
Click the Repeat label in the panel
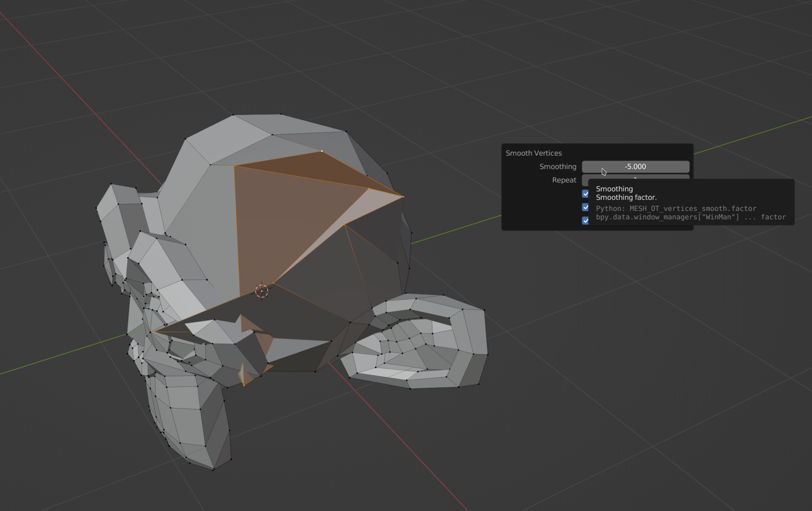(564, 180)
